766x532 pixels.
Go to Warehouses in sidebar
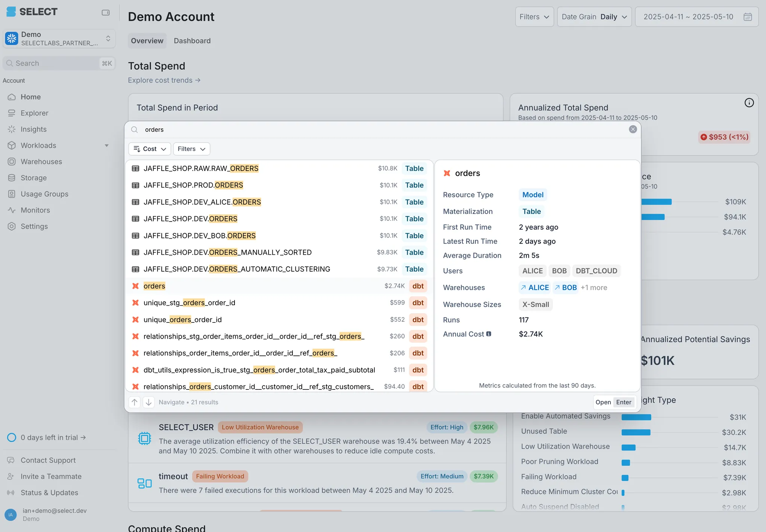coord(41,162)
